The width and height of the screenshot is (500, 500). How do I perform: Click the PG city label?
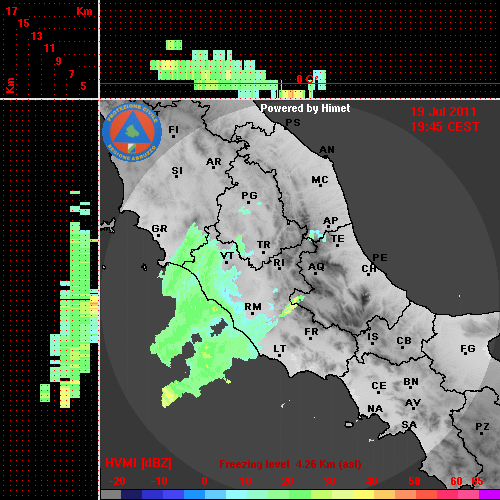[249, 195]
